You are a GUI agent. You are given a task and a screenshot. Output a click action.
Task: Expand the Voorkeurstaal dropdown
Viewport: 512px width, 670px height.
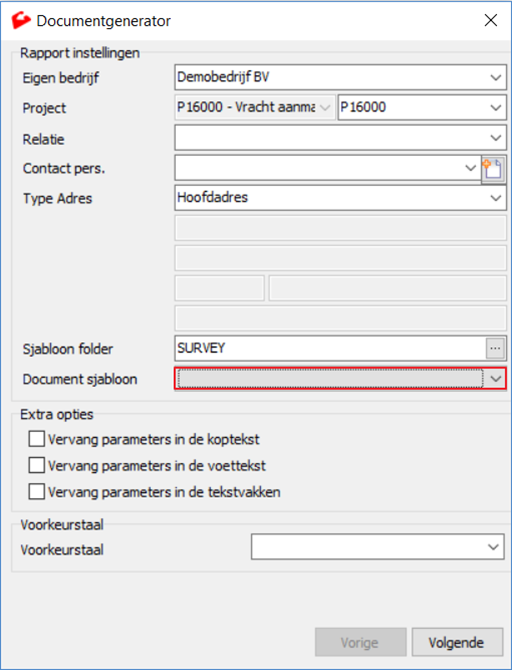(493, 547)
